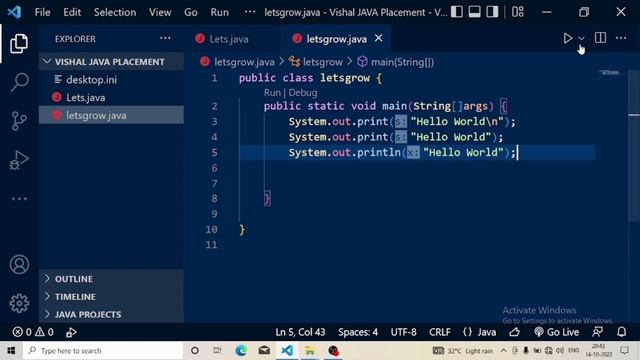Close the letsgrow.java tab
Viewport: 640px width, 360px height.
[x=379, y=38]
